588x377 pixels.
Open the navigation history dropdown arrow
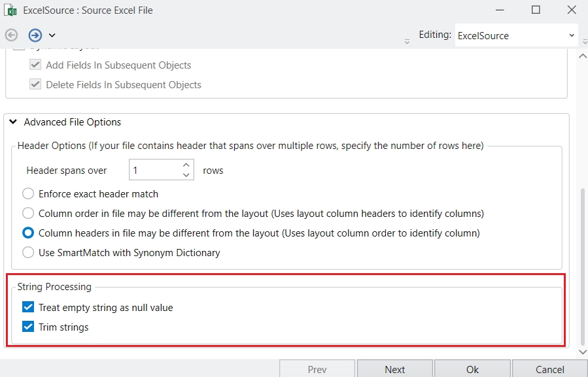coord(52,35)
